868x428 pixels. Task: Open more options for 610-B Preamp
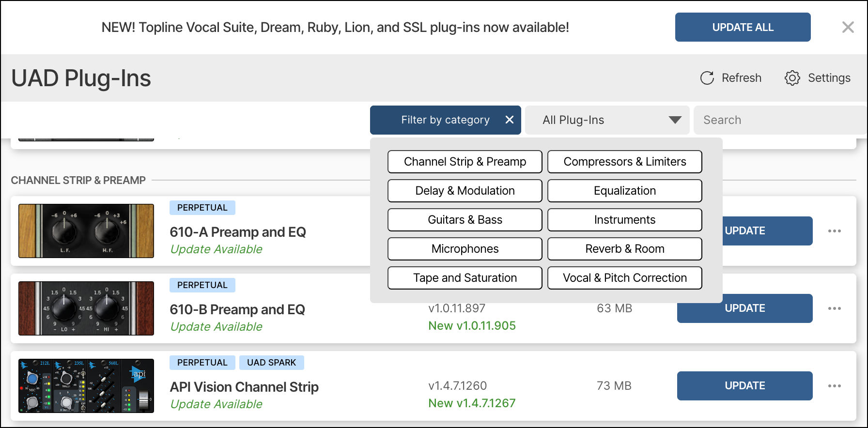coord(834,308)
